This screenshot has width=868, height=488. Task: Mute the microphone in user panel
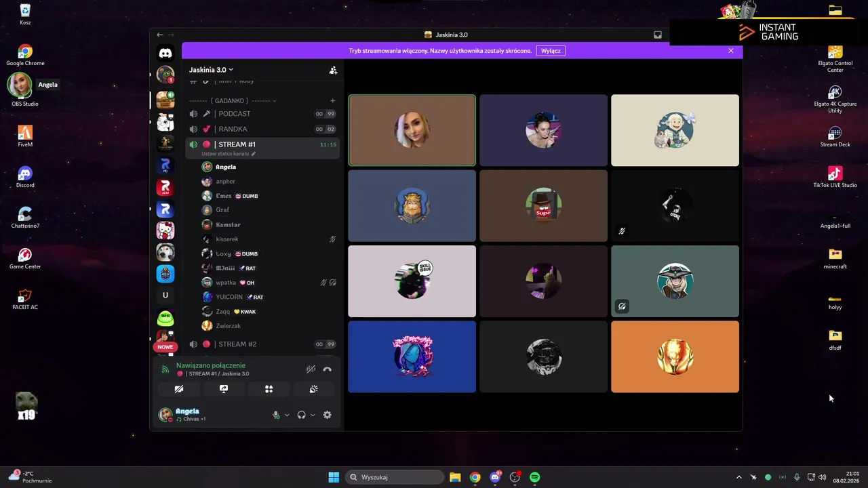[276, 415]
